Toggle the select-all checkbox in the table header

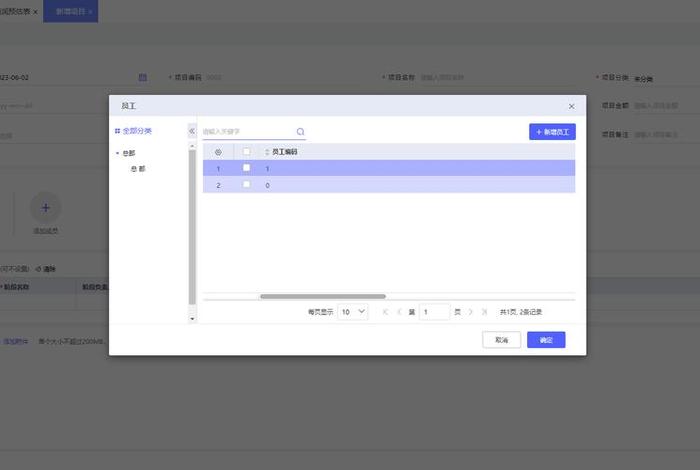tap(246, 152)
